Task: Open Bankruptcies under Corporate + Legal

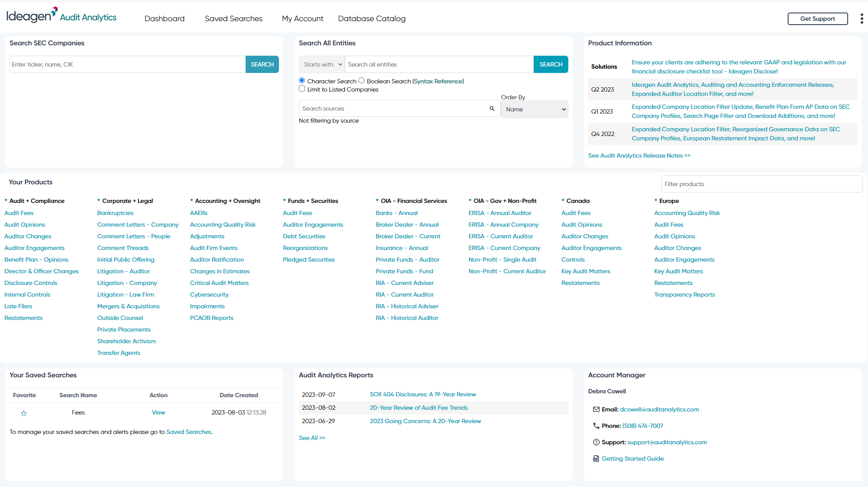Action: (115, 213)
